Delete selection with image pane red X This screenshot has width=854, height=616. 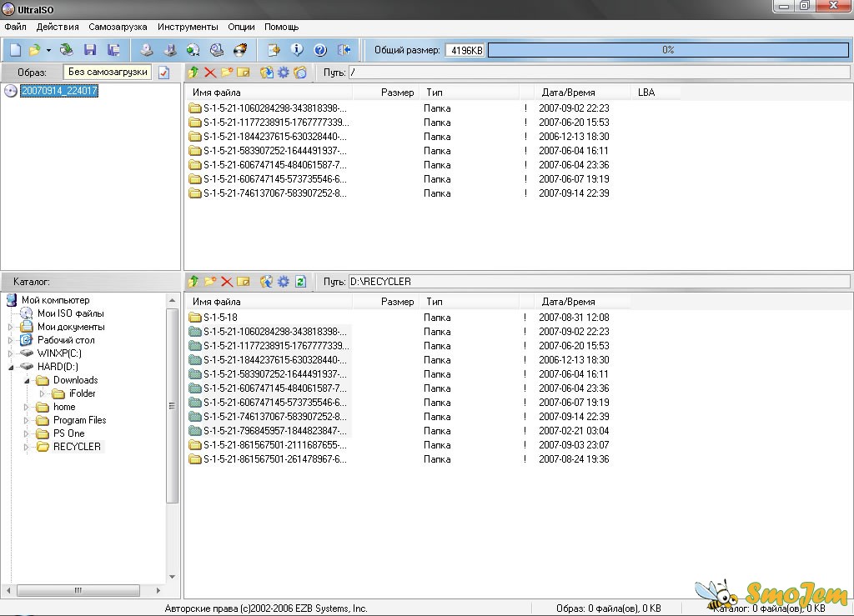(210, 73)
